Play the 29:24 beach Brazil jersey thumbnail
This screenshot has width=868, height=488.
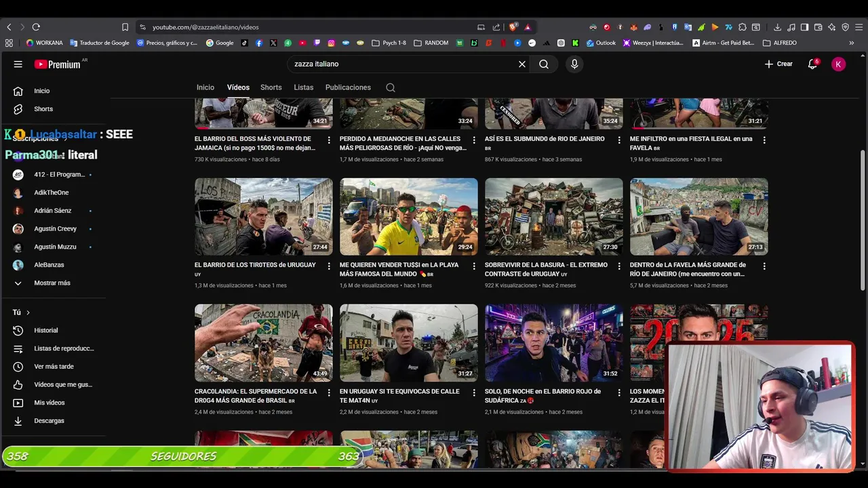409,217
